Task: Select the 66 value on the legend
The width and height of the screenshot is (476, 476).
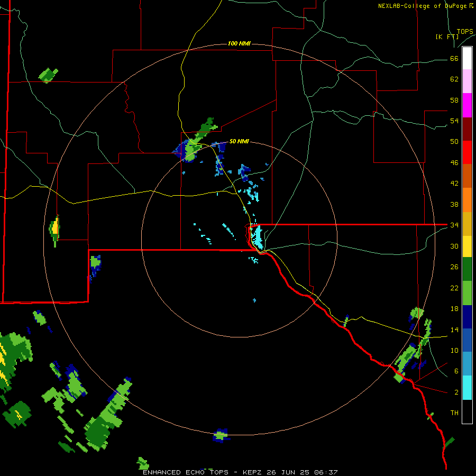Action: [454, 58]
